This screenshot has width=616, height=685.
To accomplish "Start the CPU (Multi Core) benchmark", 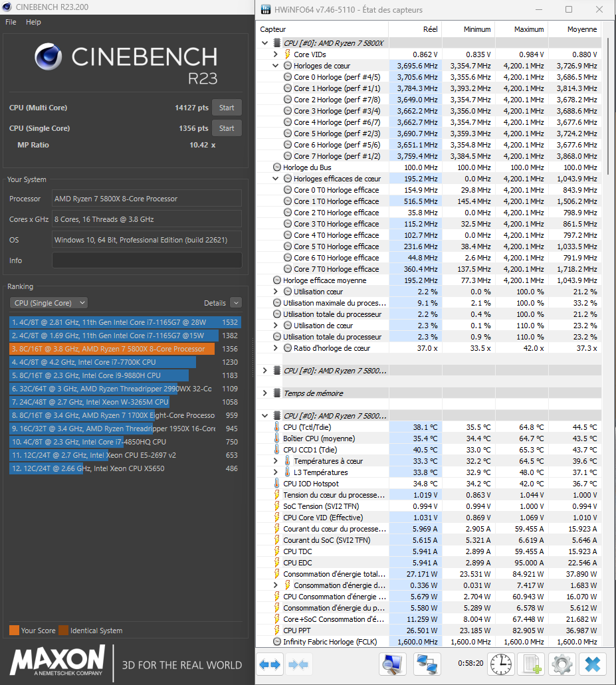I will (227, 108).
